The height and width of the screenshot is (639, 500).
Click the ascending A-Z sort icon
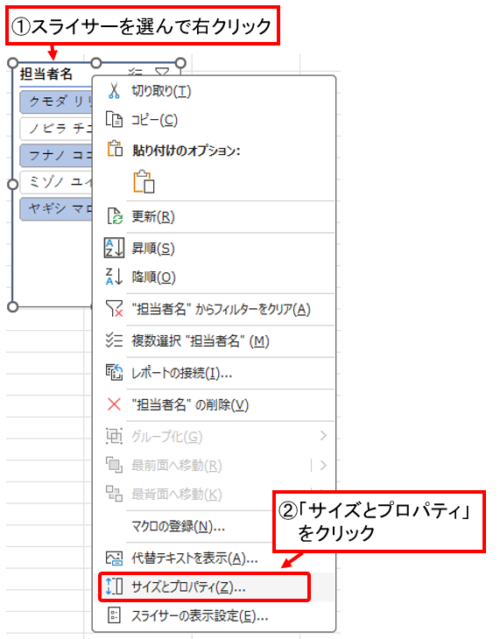coord(114,248)
